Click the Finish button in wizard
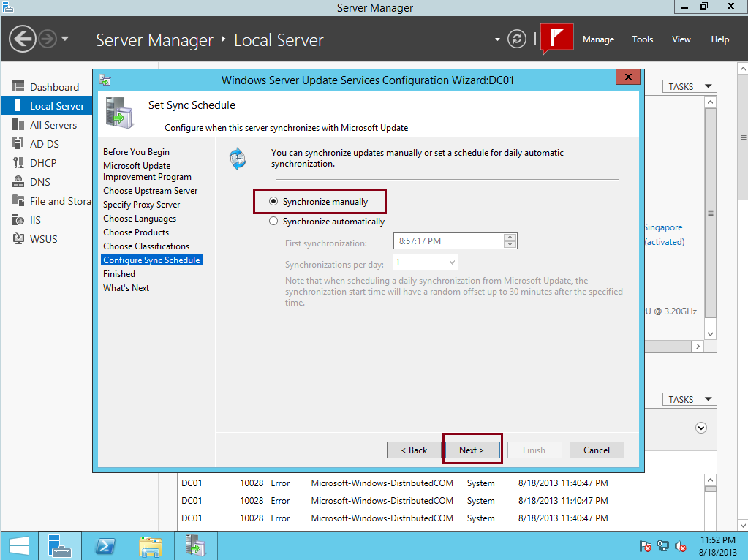The width and height of the screenshot is (748, 560). [x=534, y=450]
